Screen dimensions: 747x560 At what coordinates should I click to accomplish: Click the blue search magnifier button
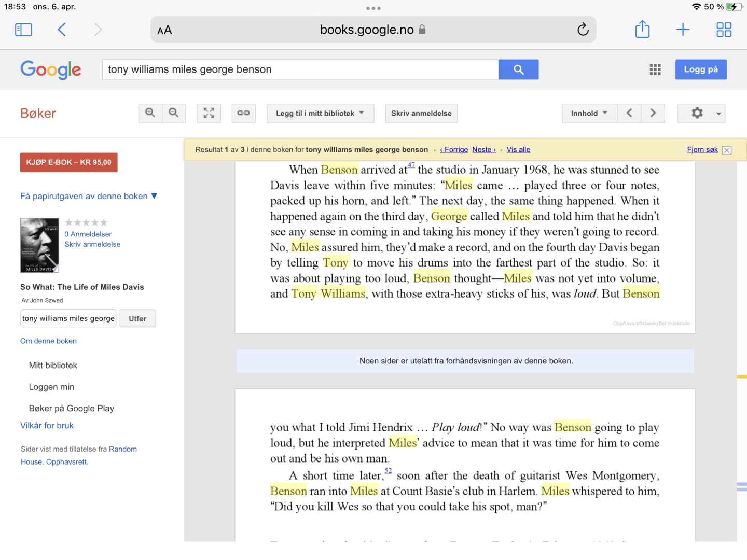pyautogui.click(x=518, y=69)
